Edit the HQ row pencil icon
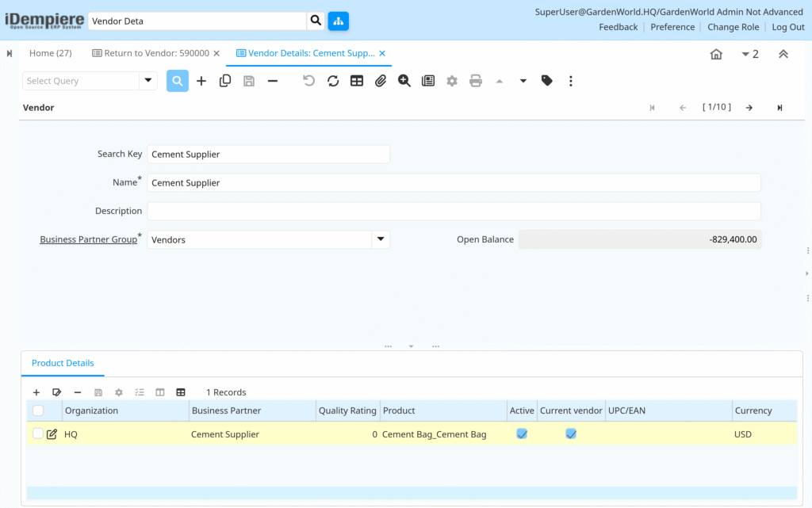Viewport: 812px width, 508px height. [52, 434]
